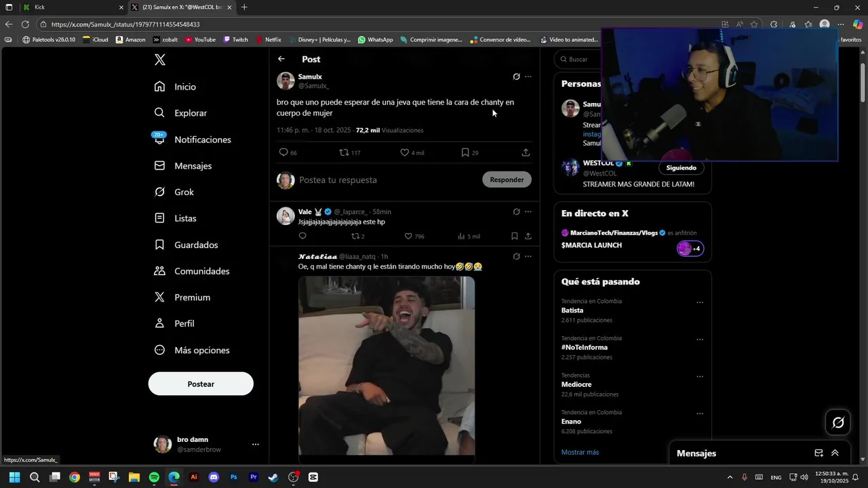This screenshot has height=488, width=868.
Task: Switch to the Kick browser tab
Action: [x=73, y=7]
